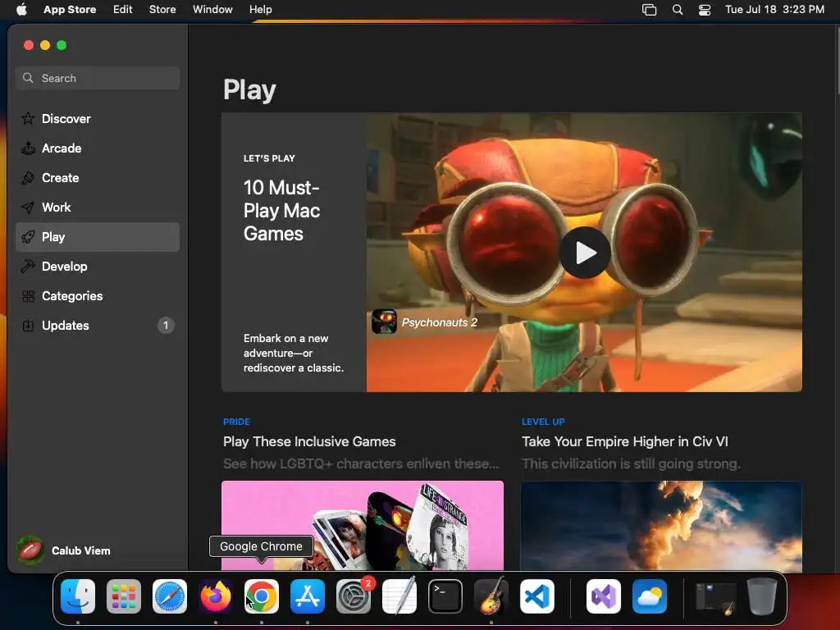Click the Psychonauts 2 title text
This screenshot has height=630, width=840.
click(x=440, y=322)
